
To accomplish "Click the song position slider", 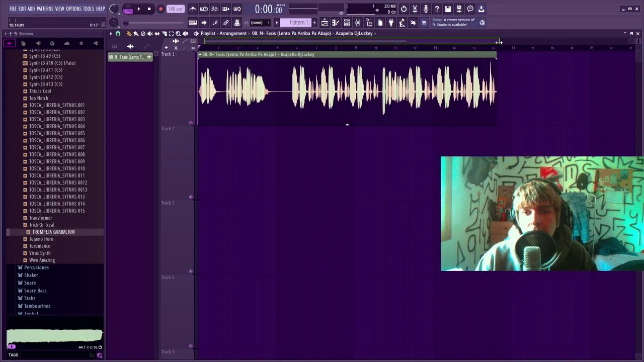I will coord(153,23).
